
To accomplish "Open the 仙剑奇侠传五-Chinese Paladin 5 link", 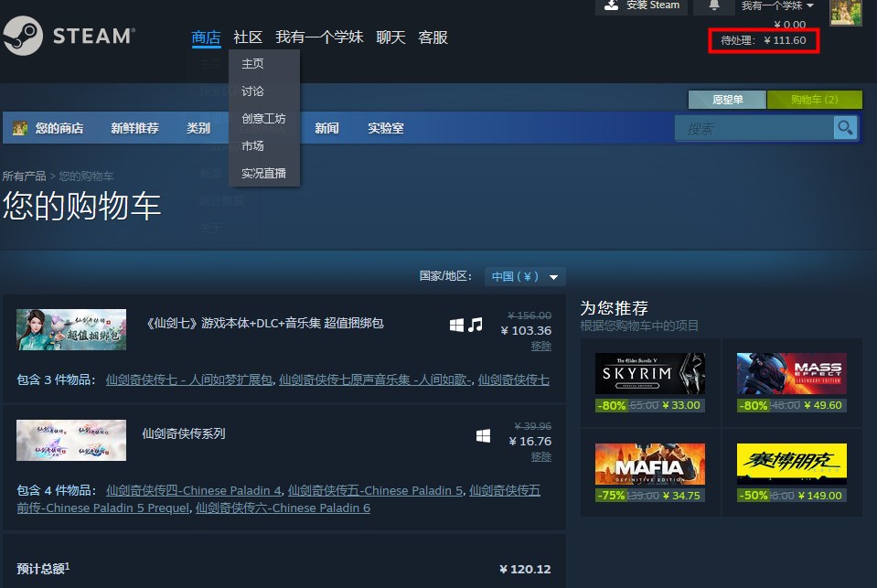I will [x=375, y=491].
